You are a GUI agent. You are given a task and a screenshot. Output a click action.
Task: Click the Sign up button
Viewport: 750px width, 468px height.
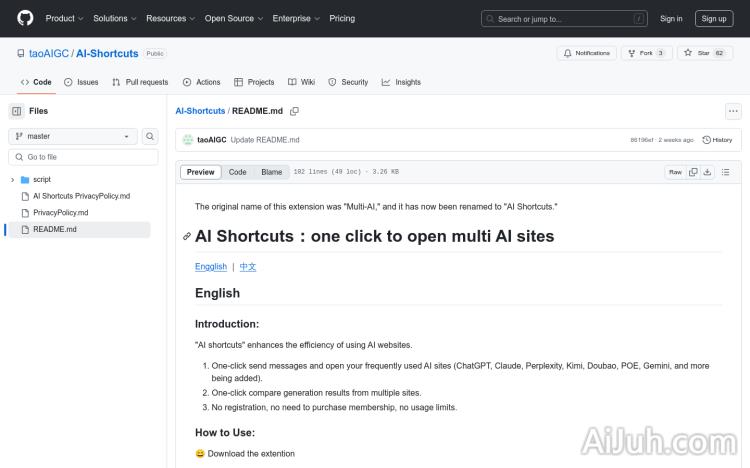click(x=714, y=18)
